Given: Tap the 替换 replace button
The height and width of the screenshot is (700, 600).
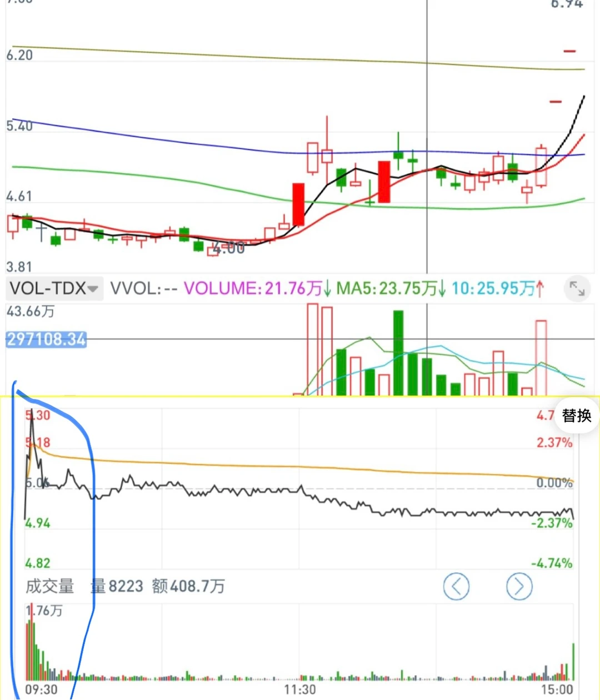Looking at the screenshot, I should click(577, 415).
